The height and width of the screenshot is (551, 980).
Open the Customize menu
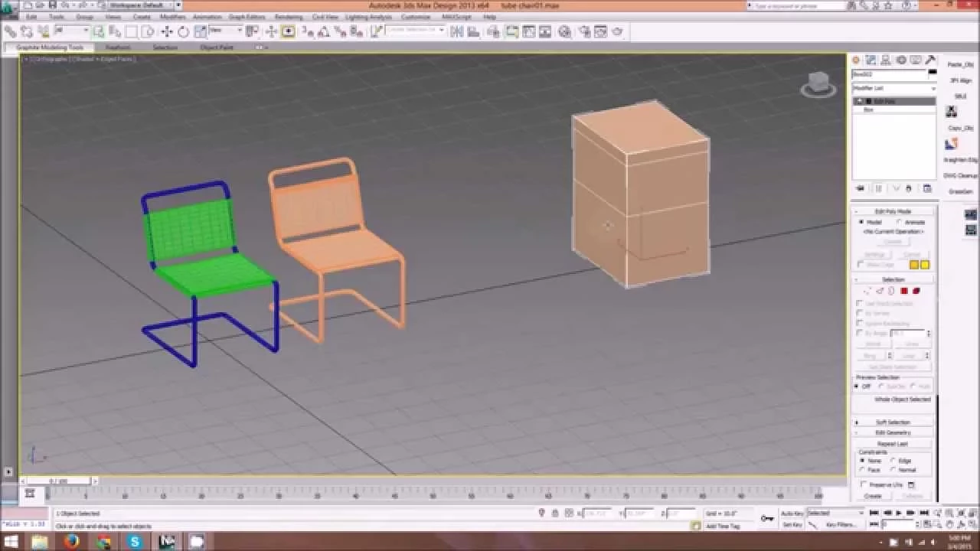(416, 16)
